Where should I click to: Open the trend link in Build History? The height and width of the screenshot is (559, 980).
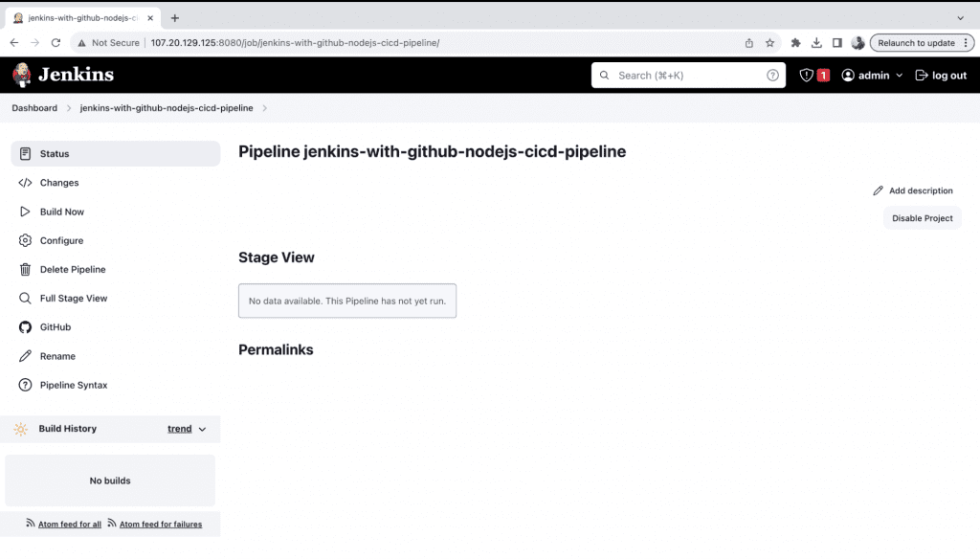(x=179, y=429)
